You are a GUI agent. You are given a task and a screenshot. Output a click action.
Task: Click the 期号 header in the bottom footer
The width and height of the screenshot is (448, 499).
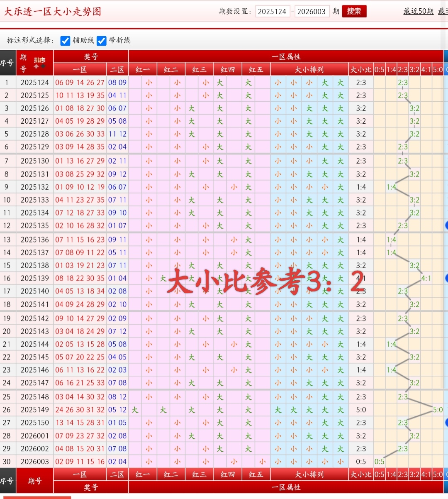tap(35, 481)
